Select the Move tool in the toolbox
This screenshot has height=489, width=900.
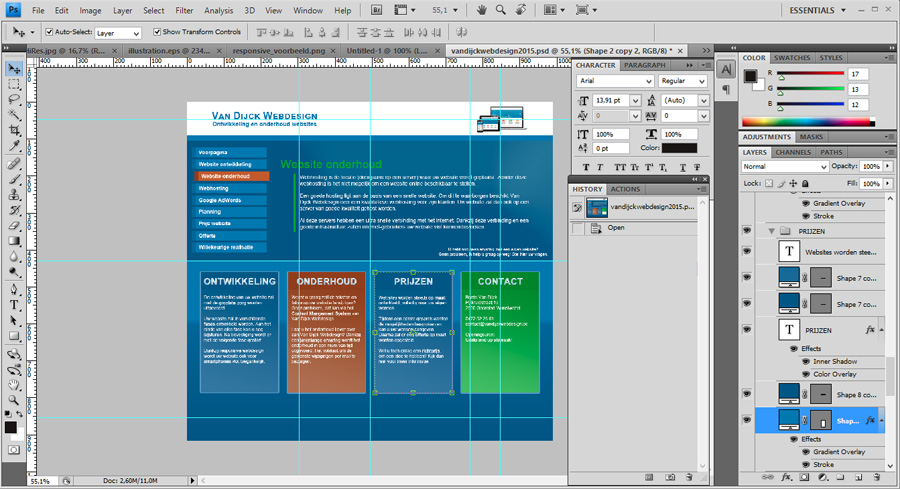[x=14, y=69]
